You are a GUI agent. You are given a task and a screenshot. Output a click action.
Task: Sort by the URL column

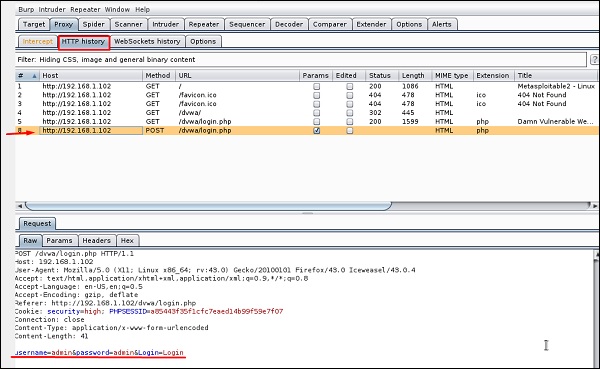click(x=237, y=75)
